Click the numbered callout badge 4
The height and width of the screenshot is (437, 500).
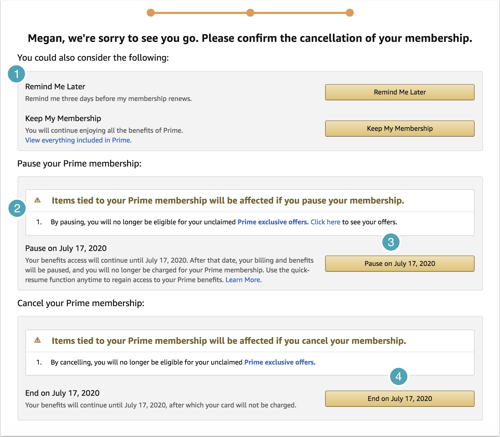pyautogui.click(x=399, y=377)
